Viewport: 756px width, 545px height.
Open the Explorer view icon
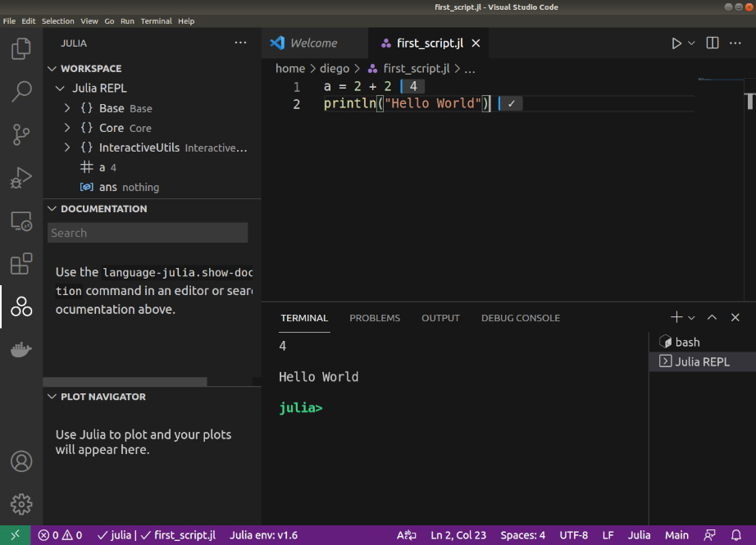pos(21,48)
